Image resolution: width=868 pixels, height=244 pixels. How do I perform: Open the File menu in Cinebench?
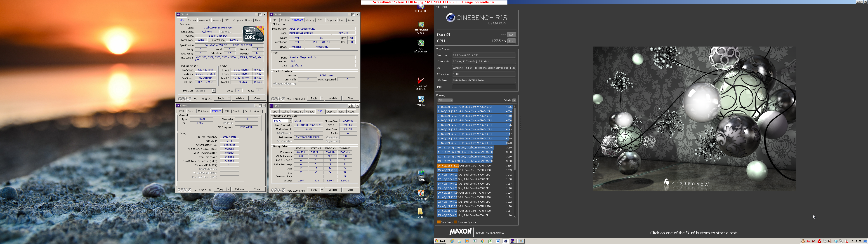(x=437, y=7)
